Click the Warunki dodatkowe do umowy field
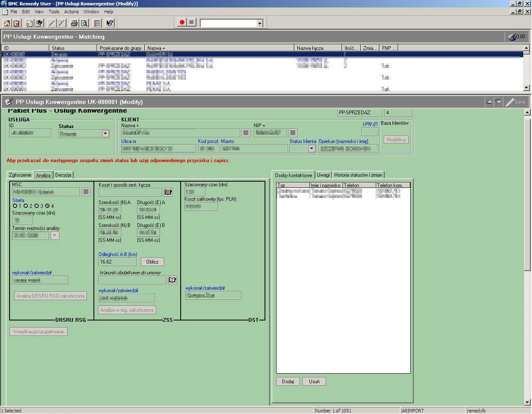 tap(132, 280)
